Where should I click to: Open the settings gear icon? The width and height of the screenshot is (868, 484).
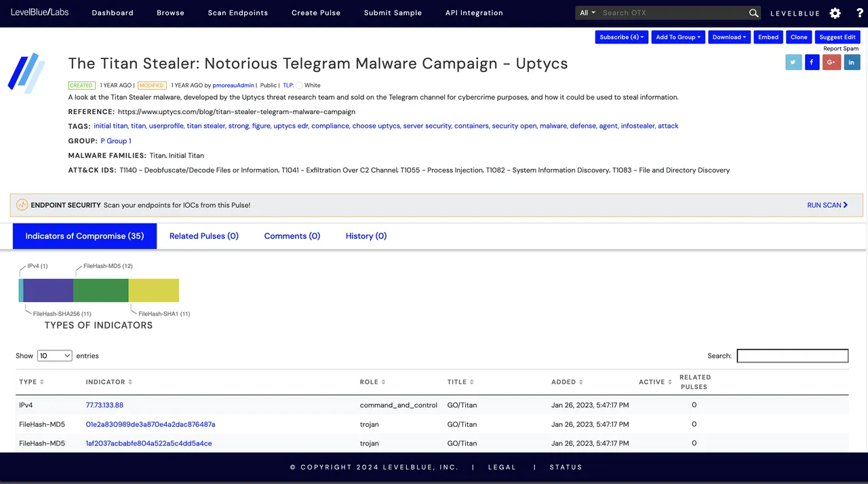pos(835,13)
